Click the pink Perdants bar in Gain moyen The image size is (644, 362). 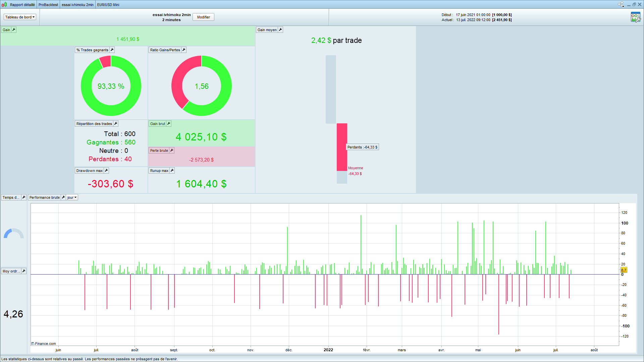[x=342, y=147]
